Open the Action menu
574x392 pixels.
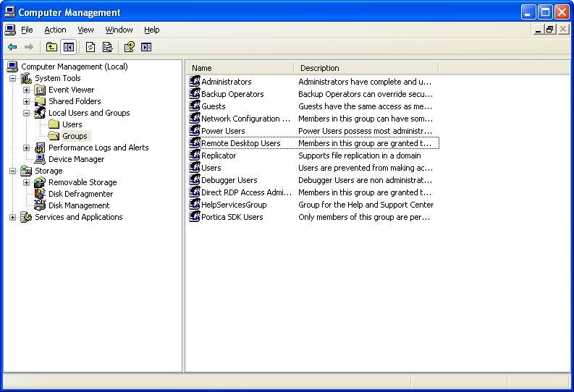click(55, 30)
